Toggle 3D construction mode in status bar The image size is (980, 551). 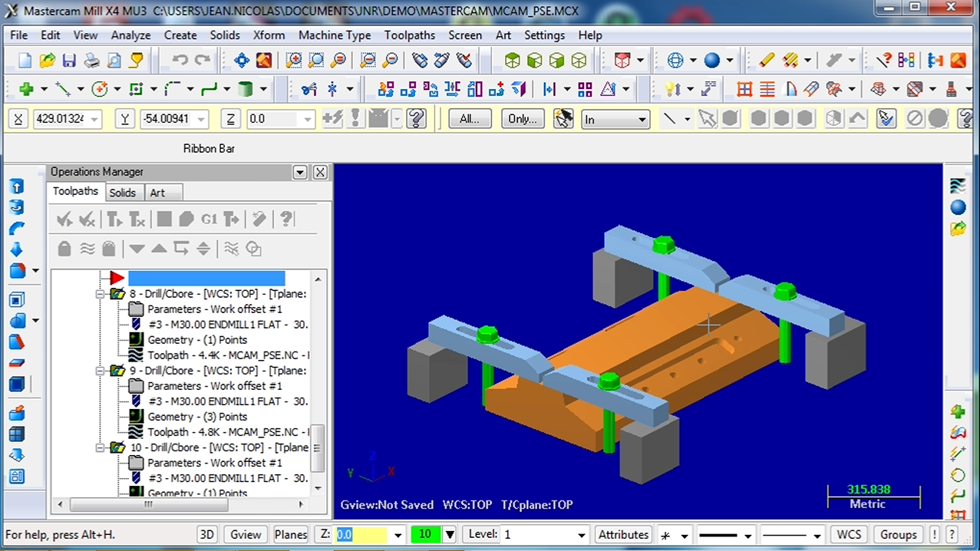click(206, 535)
